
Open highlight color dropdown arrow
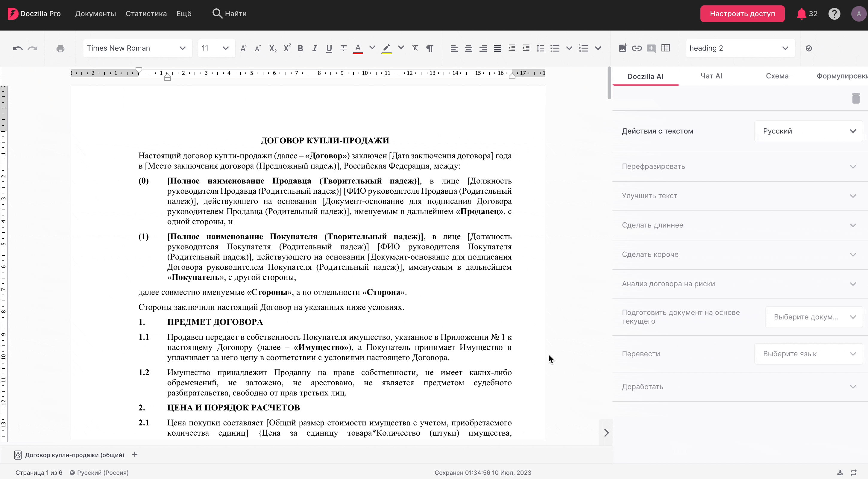click(x=401, y=48)
